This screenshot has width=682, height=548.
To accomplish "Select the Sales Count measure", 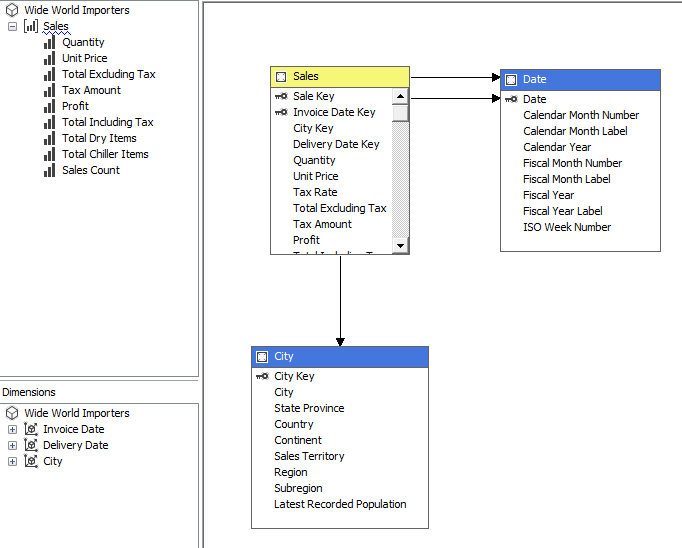I will pyautogui.click(x=91, y=170).
